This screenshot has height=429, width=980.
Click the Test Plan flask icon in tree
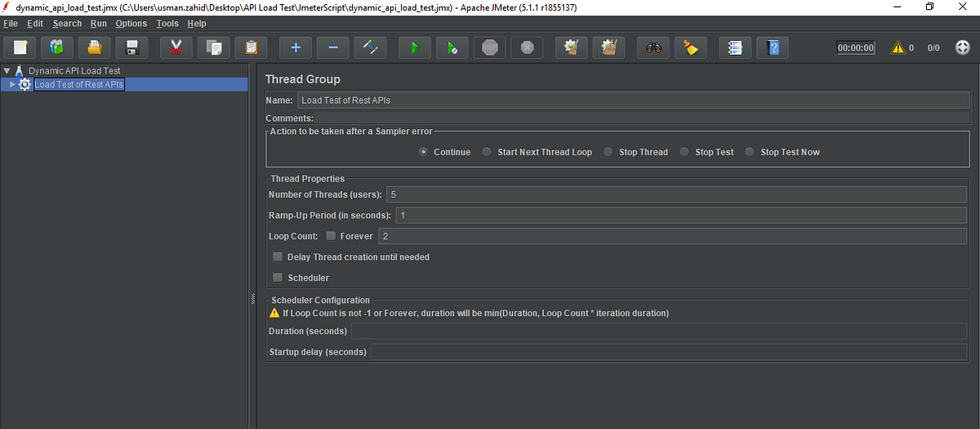(19, 71)
